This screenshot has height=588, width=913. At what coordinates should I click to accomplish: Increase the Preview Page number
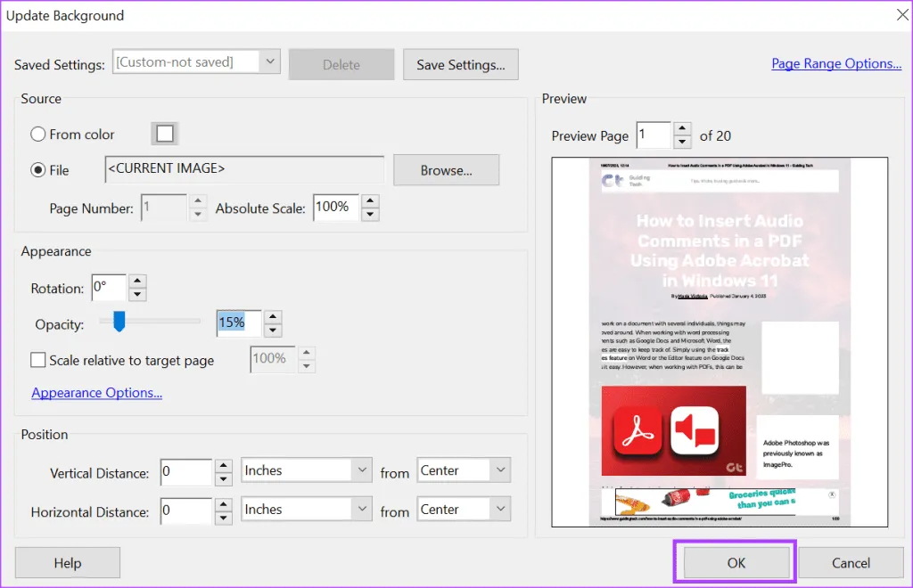(682, 129)
